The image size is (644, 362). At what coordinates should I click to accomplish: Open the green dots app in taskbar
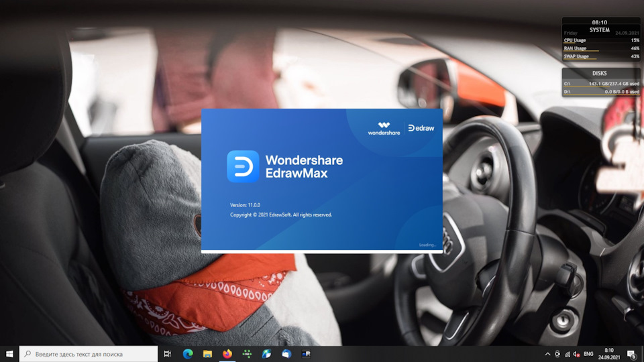pos(247,354)
